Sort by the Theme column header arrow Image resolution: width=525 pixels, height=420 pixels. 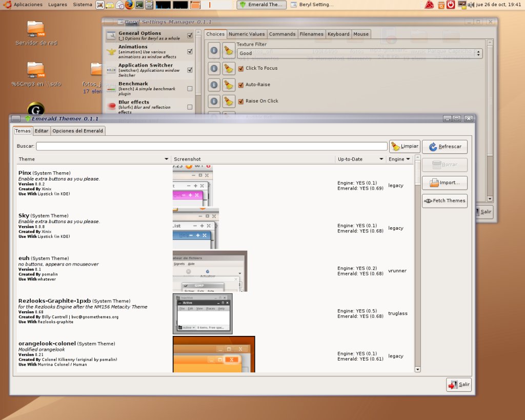[x=167, y=159]
